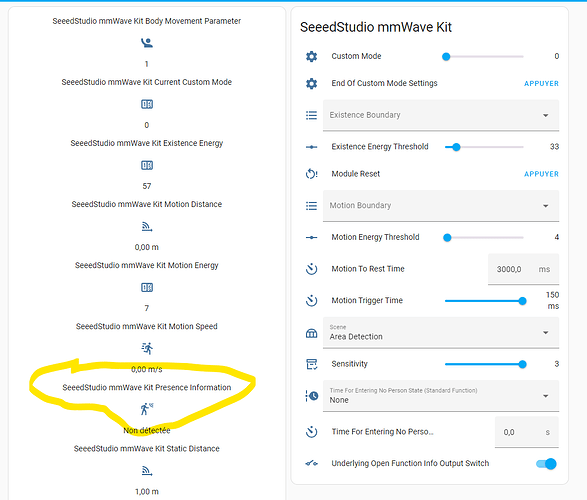Click 'SeeedStudio mmWave Kit Current Custom Mode' label
This screenshot has width=587, height=500.
147,82
